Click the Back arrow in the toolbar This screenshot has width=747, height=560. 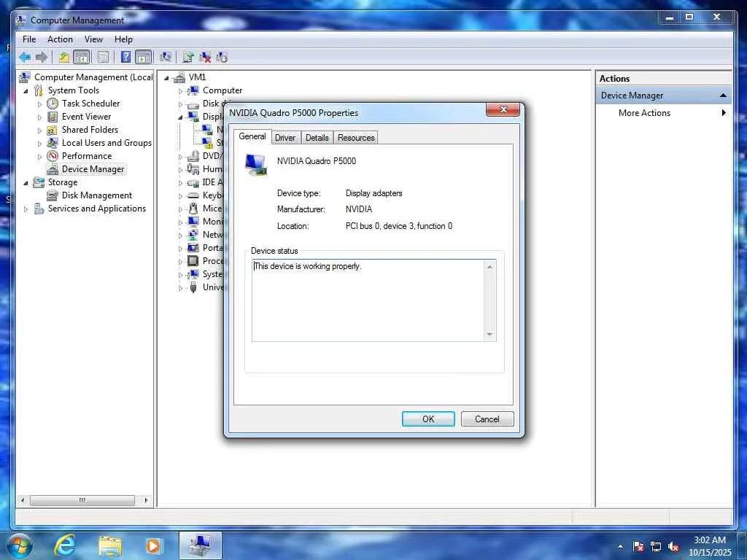(x=25, y=58)
